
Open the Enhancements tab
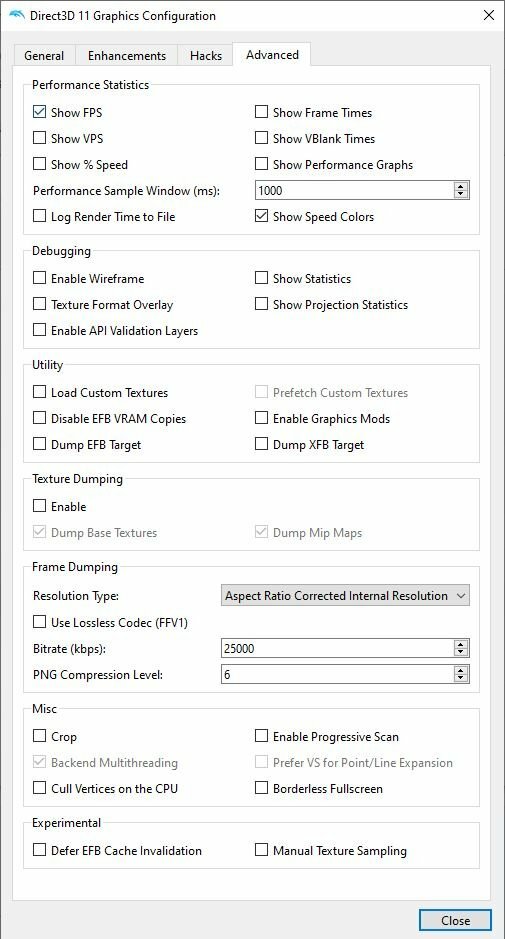[126, 55]
